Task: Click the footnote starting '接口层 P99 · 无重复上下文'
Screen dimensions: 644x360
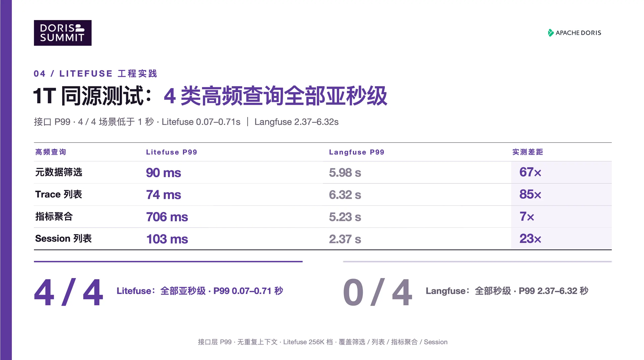Action: [323, 342]
